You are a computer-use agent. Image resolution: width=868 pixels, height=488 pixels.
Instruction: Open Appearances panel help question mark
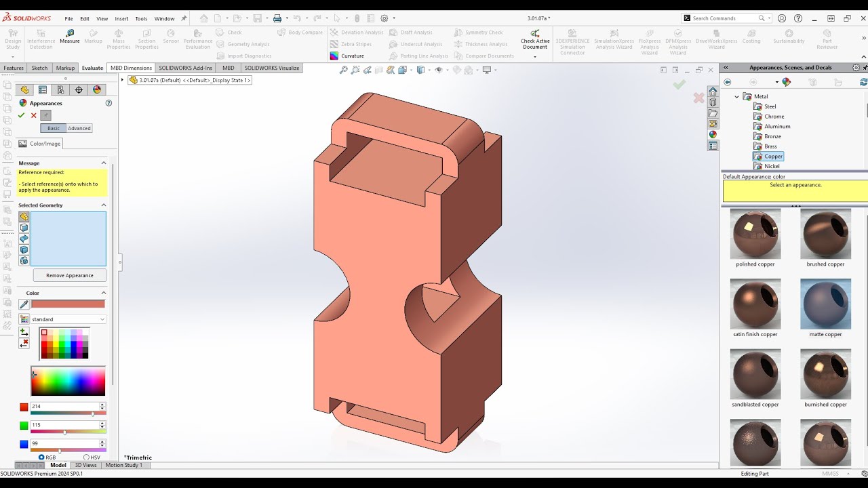108,103
